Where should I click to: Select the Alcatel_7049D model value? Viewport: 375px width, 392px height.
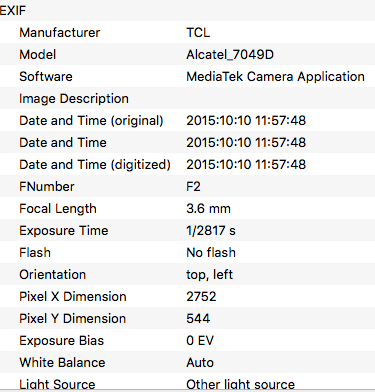[x=230, y=55]
